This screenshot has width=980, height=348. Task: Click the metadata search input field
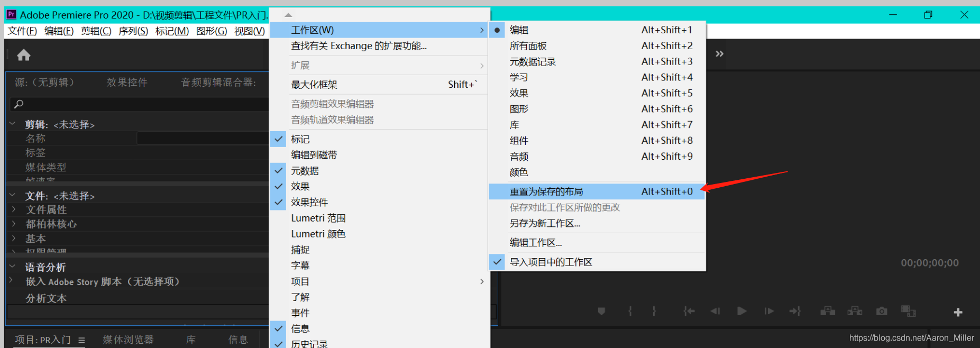coord(140,104)
